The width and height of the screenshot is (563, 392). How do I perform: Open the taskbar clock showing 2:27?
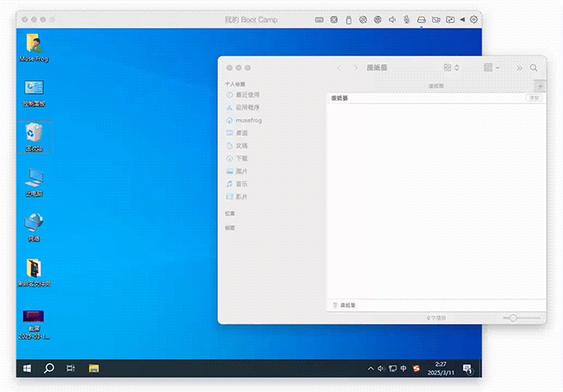(x=441, y=369)
